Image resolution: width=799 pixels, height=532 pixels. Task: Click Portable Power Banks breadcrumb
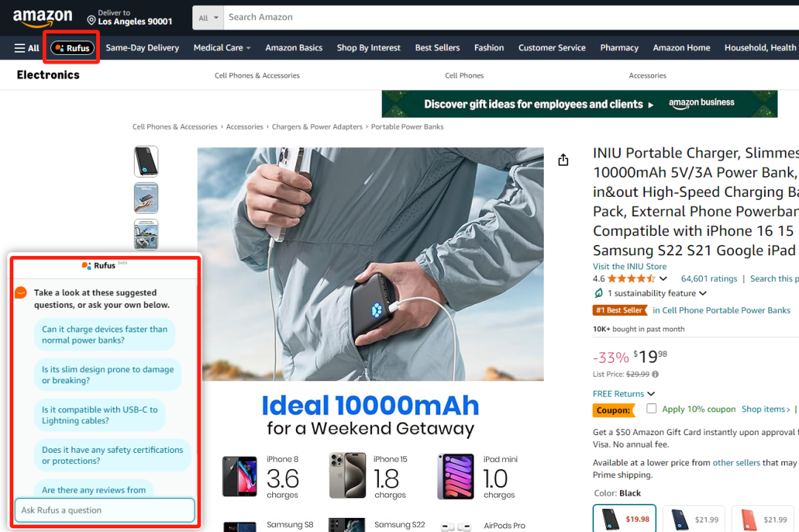[407, 127]
